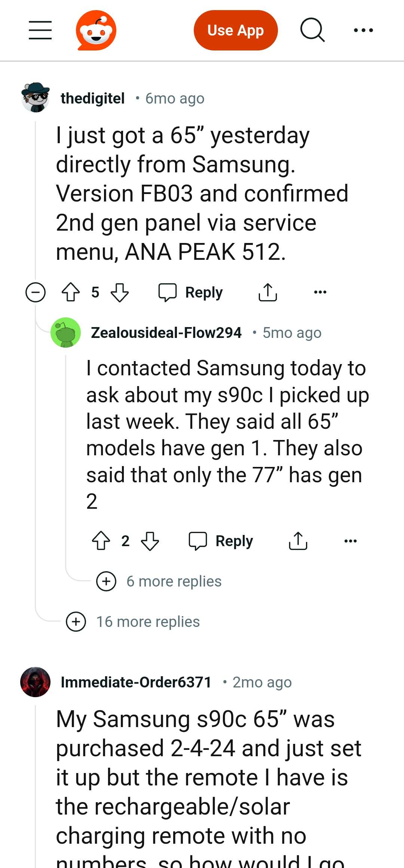Downvote thedigitel's comment
Viewport: 404px width, 868px height.
(x=120, y=292)
